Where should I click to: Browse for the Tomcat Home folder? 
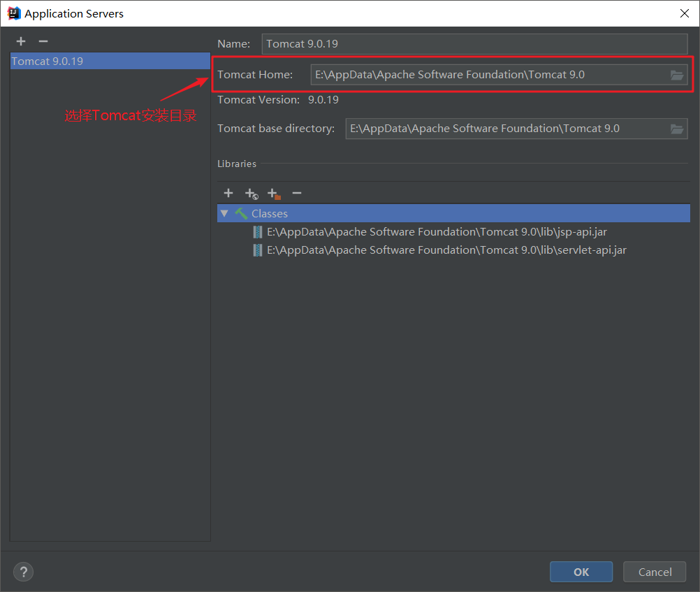pyautogui.click(x=677, y=75)
